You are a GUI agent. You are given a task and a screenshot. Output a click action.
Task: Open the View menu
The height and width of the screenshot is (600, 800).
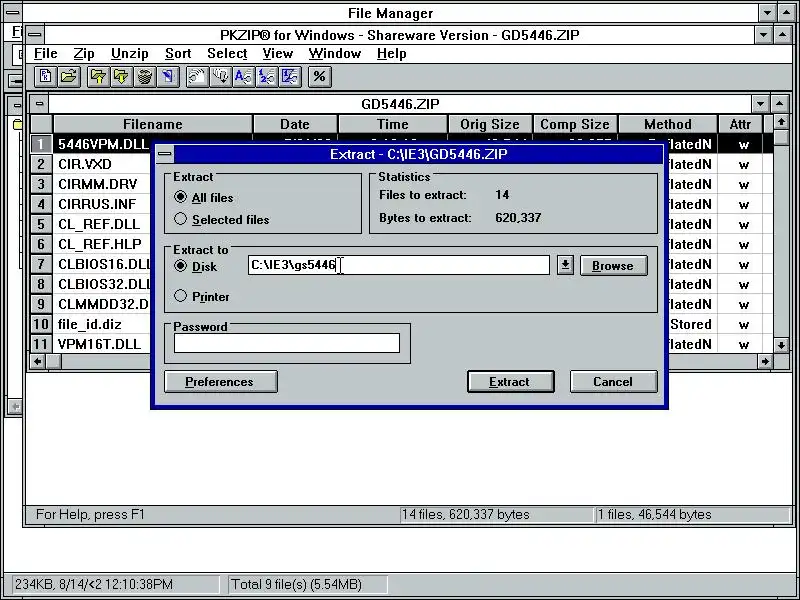click(x=278, y=54)
